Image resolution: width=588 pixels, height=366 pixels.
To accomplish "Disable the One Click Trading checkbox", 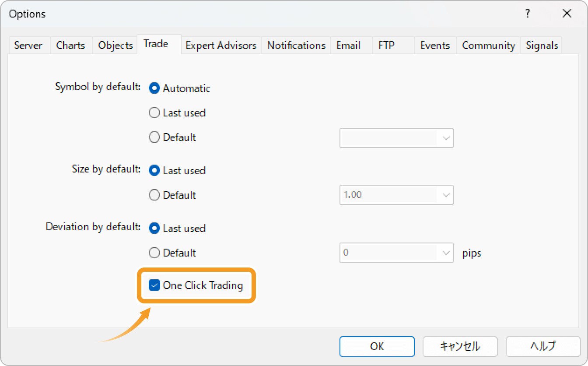I will coord(154,285).
